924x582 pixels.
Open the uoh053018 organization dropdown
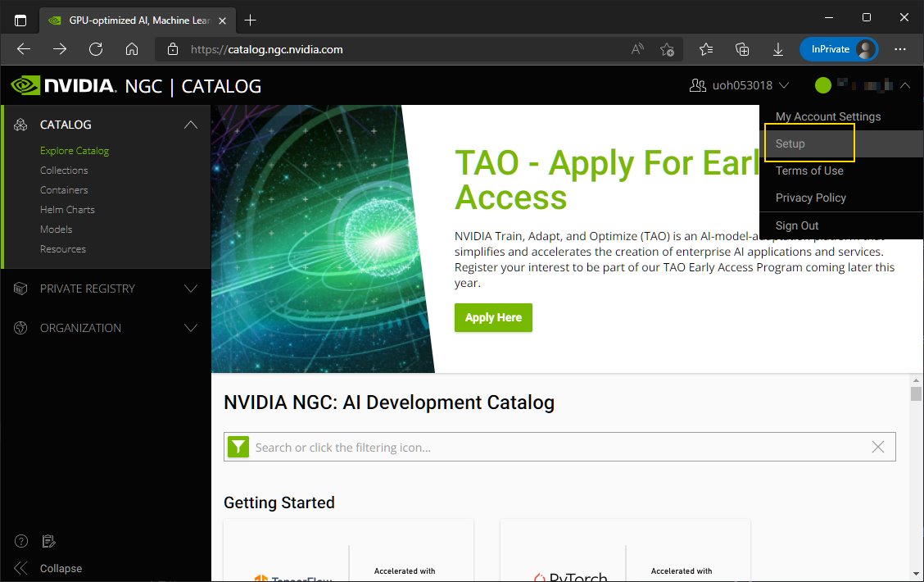[740, 85]
